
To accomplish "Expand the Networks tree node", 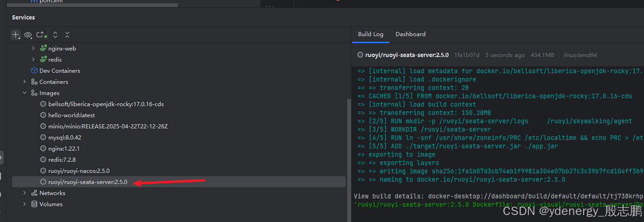I will click(x=25, y=193).
